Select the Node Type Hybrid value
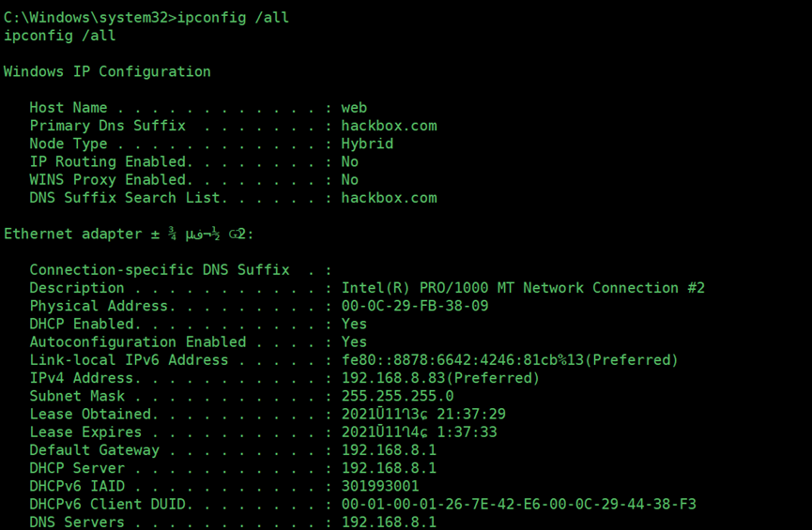The image size is (812, 530). point(367,144)
